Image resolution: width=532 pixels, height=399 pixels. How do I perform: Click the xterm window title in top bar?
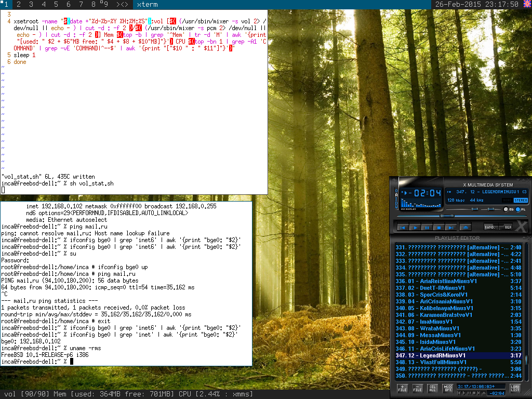pos(147,4)
